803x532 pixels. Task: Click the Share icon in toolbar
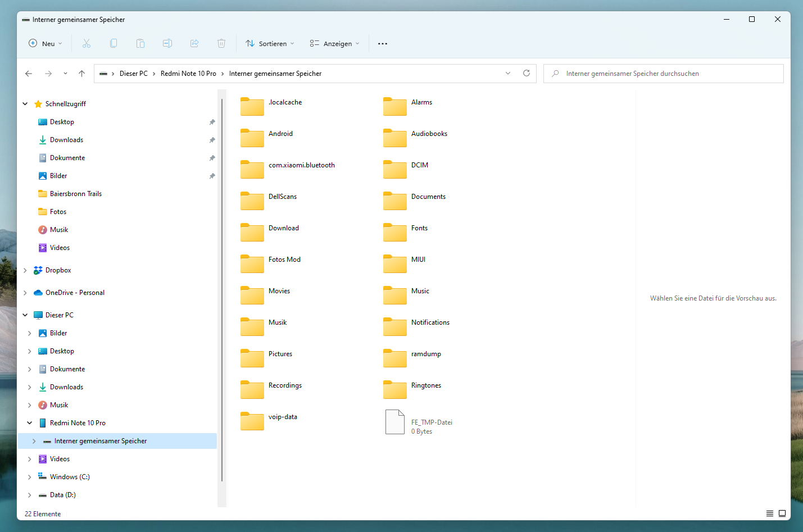[194, 43]
